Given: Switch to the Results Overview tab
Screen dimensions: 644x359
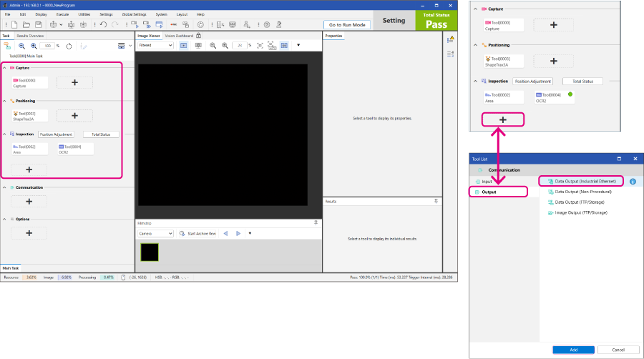Looking at the screenshot, I should [30, 35].
